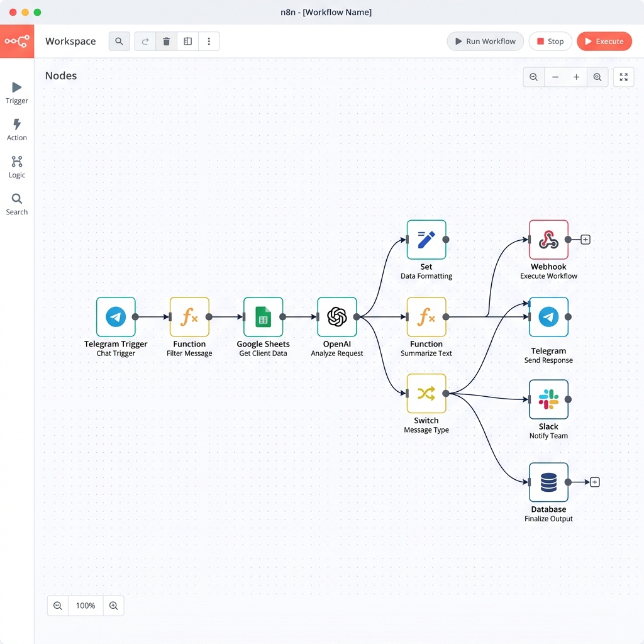This screenshot has height=644, width=644.
Task: Click the search magnifier in top toolbar
Action: click(119, 41)
